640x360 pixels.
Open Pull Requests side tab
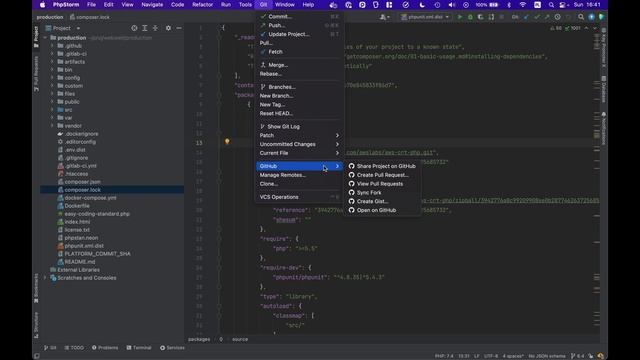point(36,73)
